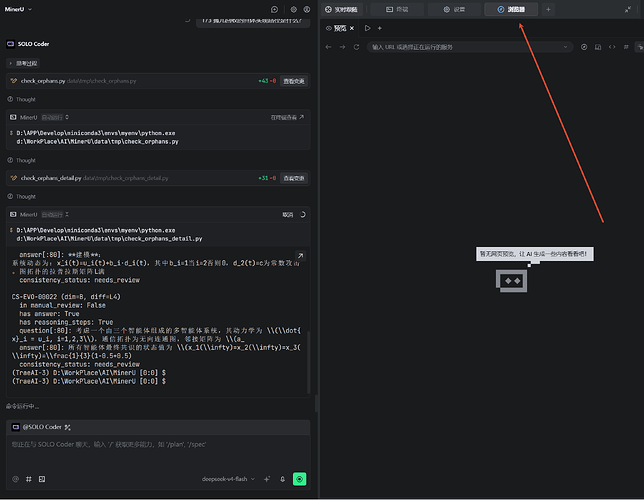Screen dimensions: 644x500
Task: Expand the running services URL dropdown
Action: click(x=566, y=47)
